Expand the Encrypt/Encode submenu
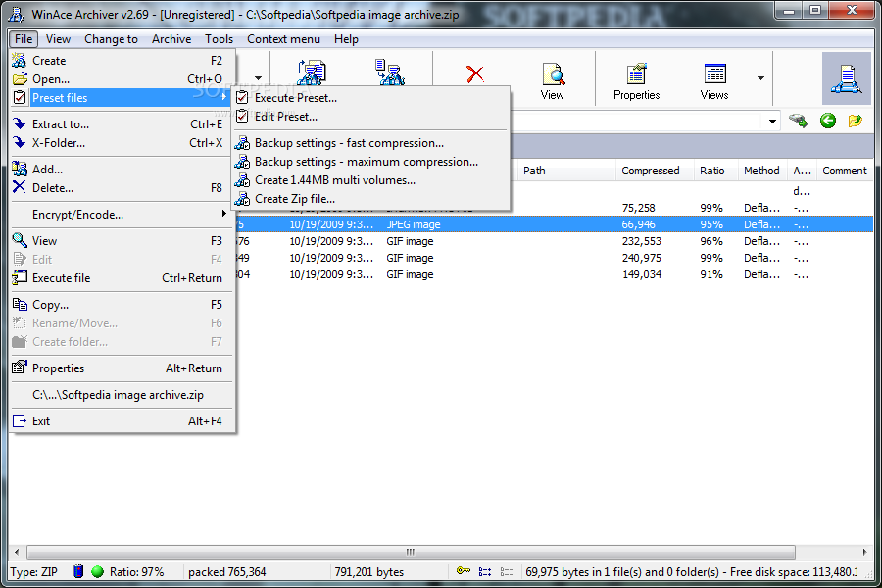 point(122,214)
